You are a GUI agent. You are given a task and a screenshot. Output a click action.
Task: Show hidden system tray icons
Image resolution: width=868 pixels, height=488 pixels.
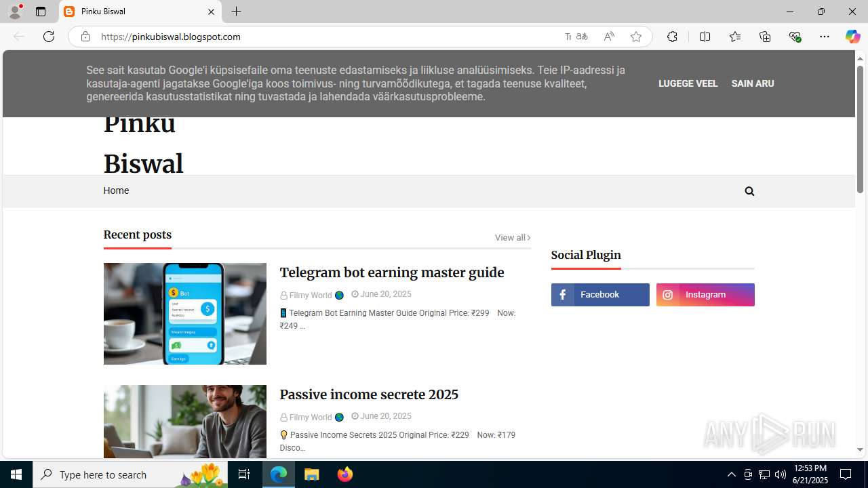point(731,474)
